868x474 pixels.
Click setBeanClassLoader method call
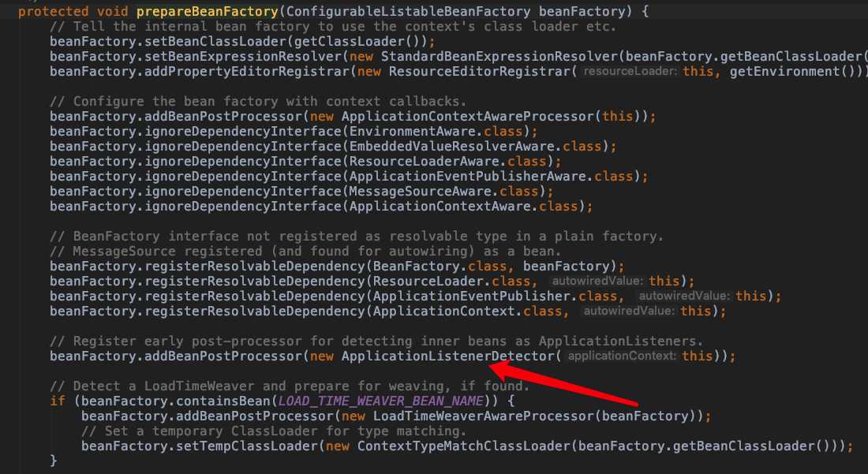click(x=215, y=41)
